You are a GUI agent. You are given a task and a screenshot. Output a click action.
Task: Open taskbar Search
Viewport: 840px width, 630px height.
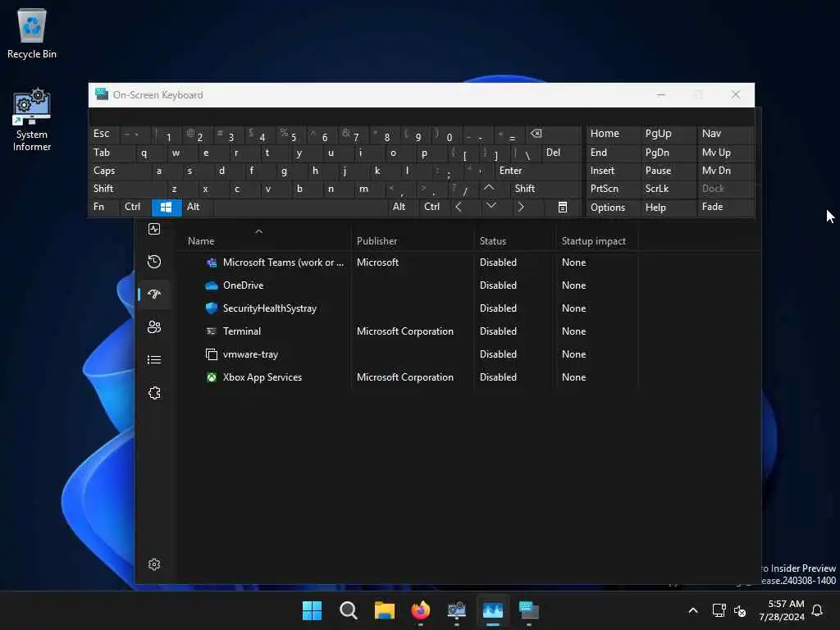point(348,610)
